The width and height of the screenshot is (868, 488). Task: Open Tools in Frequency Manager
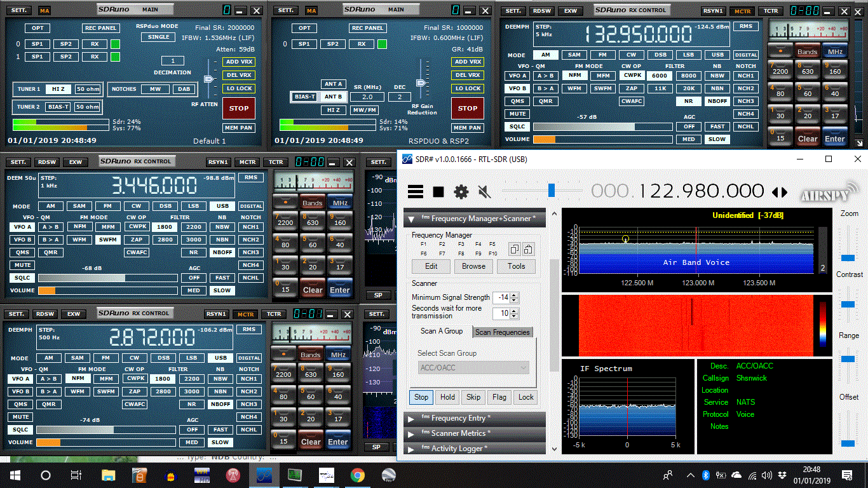[x=516, y=266]
